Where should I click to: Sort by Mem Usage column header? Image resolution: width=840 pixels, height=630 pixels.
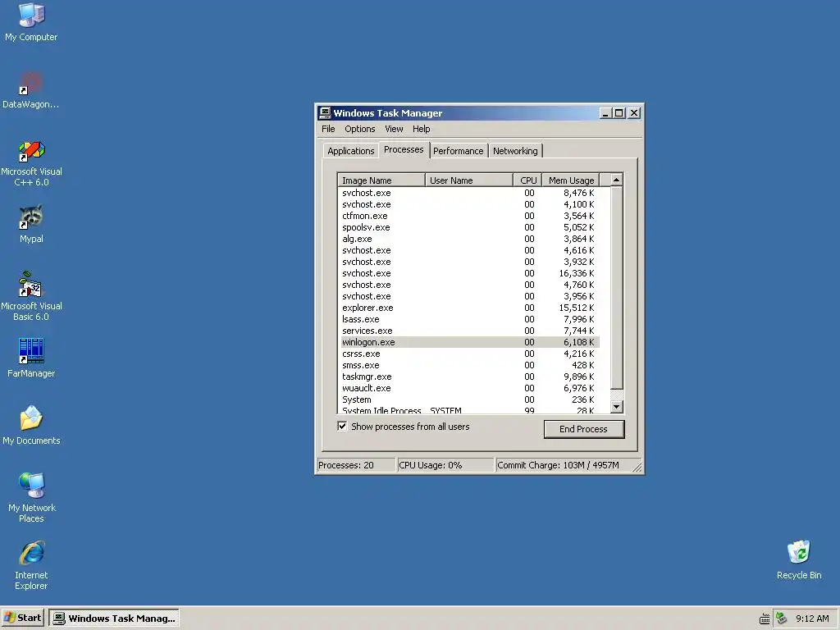[571, 180]
